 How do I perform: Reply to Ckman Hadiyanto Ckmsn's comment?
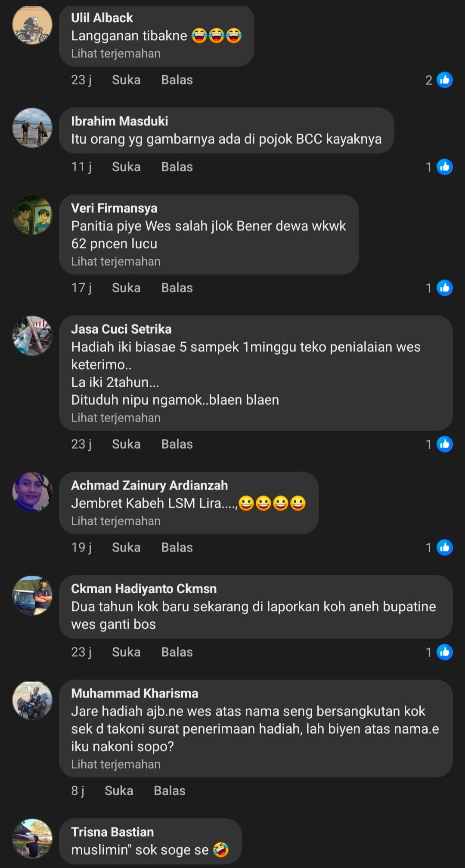click(177, 652)
